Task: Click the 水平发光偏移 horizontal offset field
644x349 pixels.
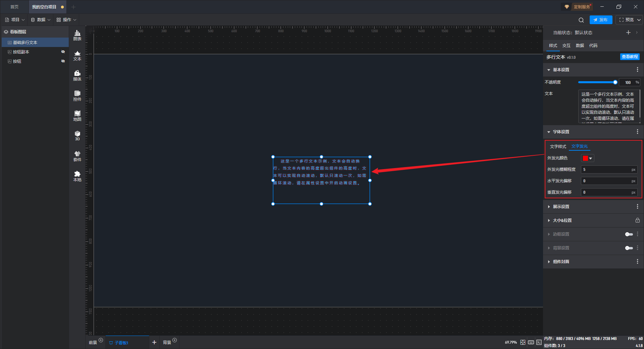Action: coord(609,181)
